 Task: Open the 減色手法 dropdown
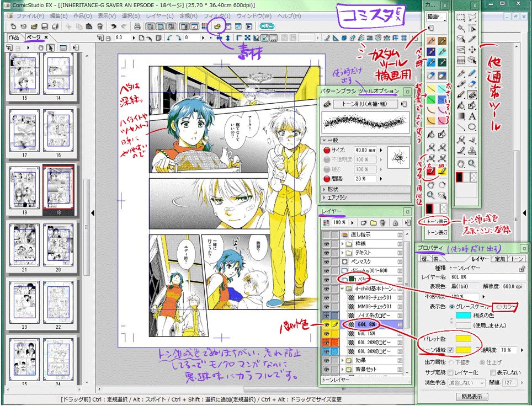[x=466, y=383]
